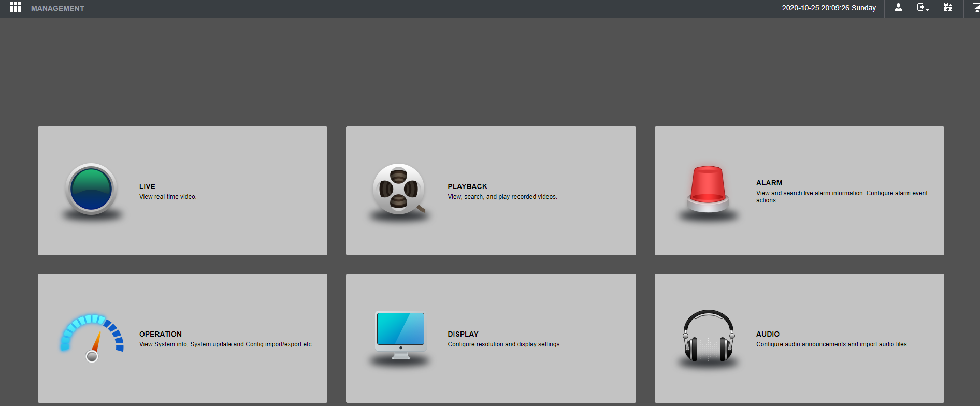Viewport: 980px width, 406px height.
Task: Select the "AUDIO" tile title
Action: [768, 334]
